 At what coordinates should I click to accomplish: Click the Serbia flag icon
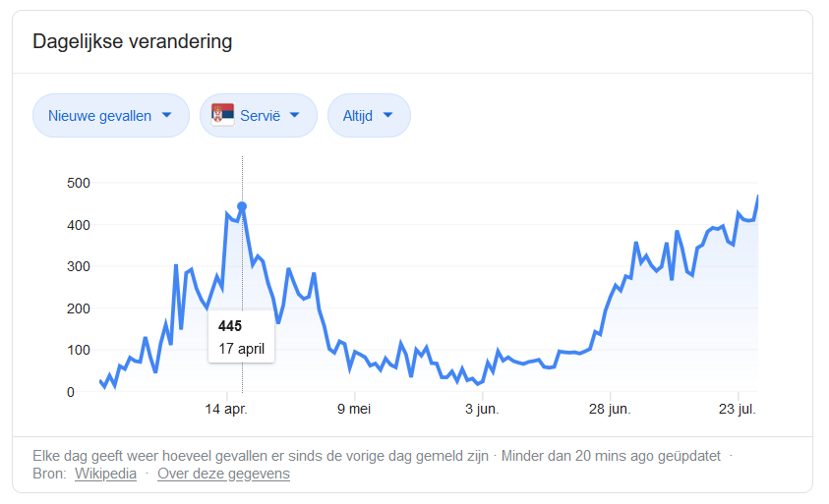[222, 115]
